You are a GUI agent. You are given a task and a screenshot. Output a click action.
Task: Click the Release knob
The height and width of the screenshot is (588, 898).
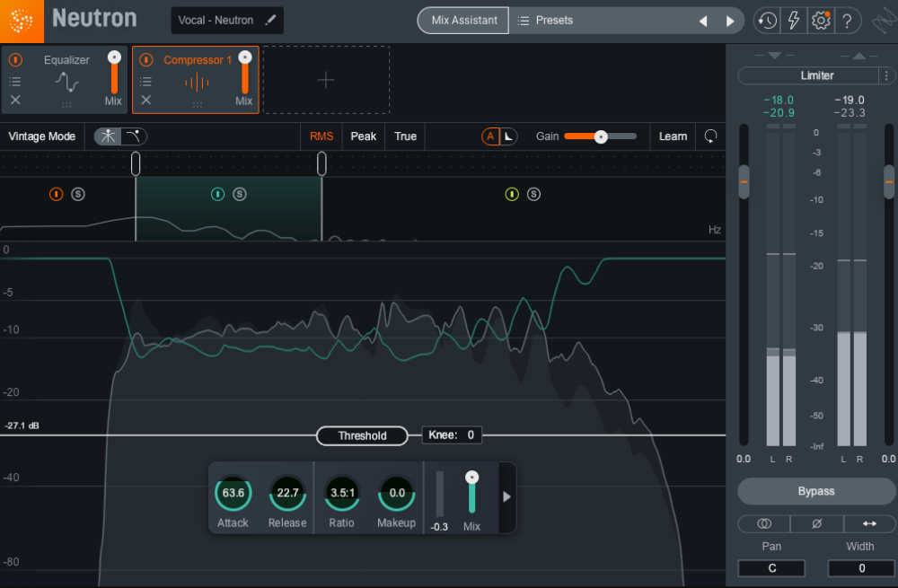coord(287,493)
